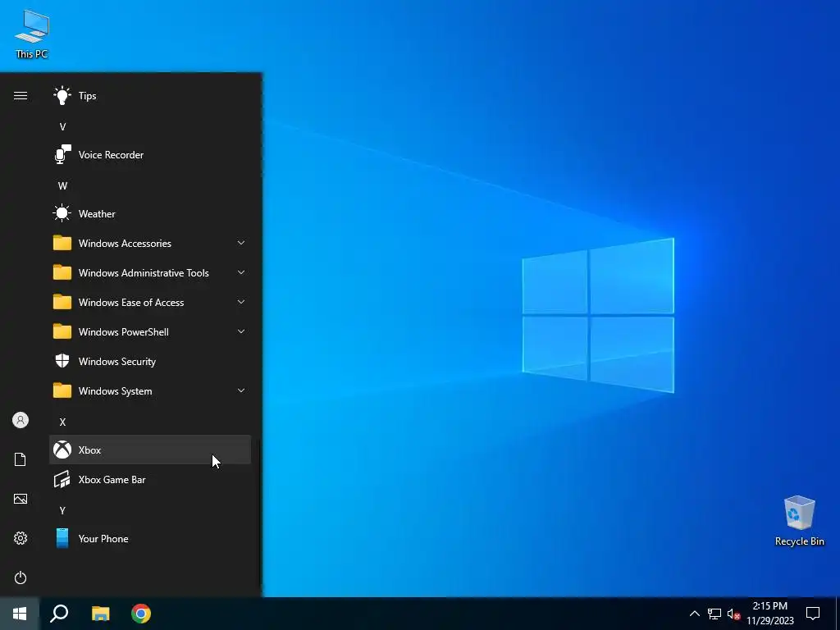The image size is (840, 630).
Task: Click the Windows Administrative Tools label
Action: click(144, 273)
